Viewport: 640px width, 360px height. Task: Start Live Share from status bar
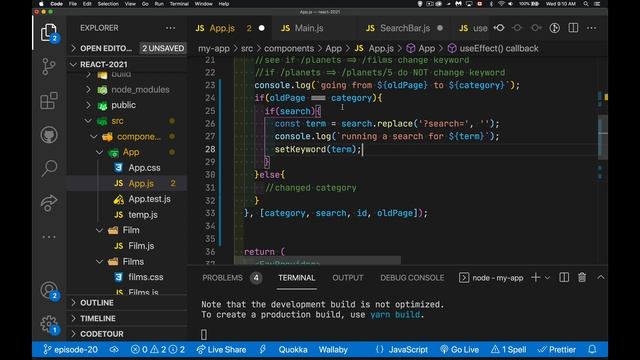pos(221,349)
